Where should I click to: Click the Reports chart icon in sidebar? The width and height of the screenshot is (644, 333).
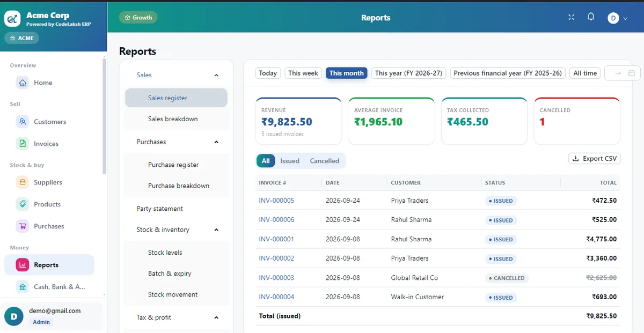[x=23, y=265]
